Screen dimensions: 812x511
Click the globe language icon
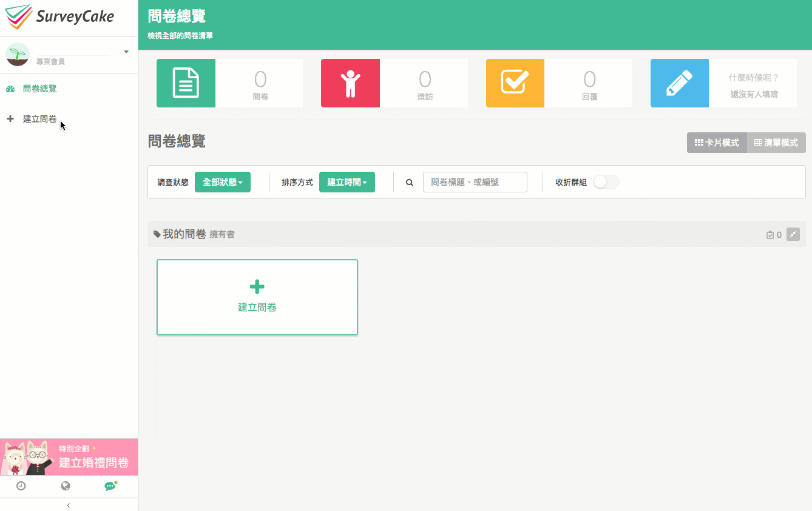coord(66,486)
